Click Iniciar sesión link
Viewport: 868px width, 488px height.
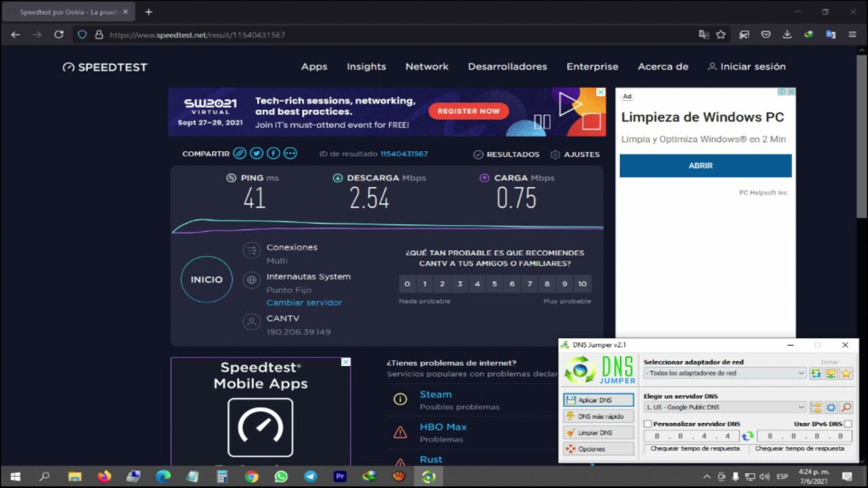[746, 66]
